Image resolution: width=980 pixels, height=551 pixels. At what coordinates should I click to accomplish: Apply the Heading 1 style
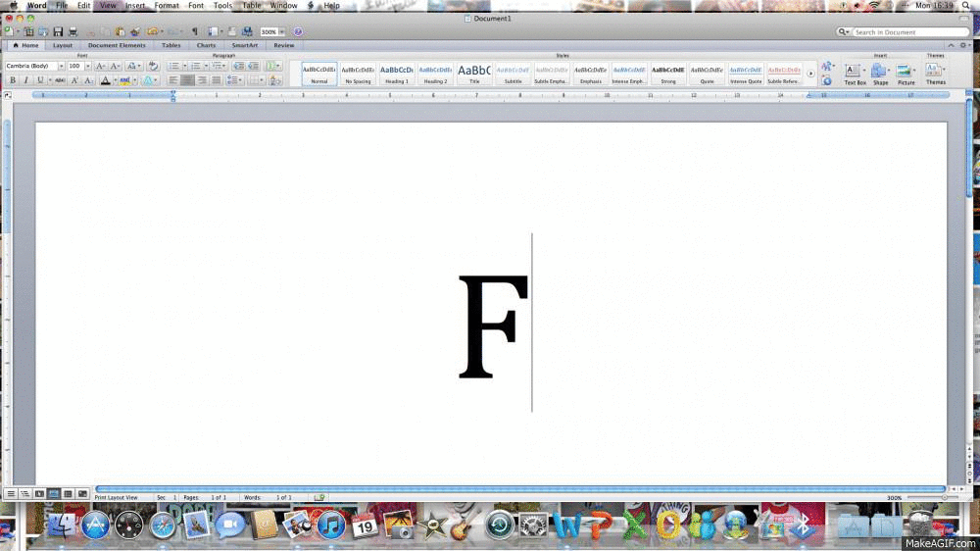[397, 74]
